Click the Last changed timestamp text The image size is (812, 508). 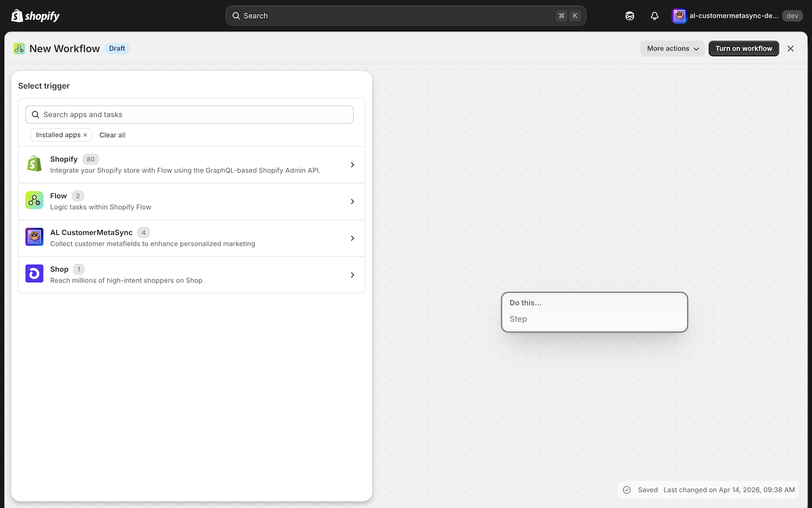729,490
